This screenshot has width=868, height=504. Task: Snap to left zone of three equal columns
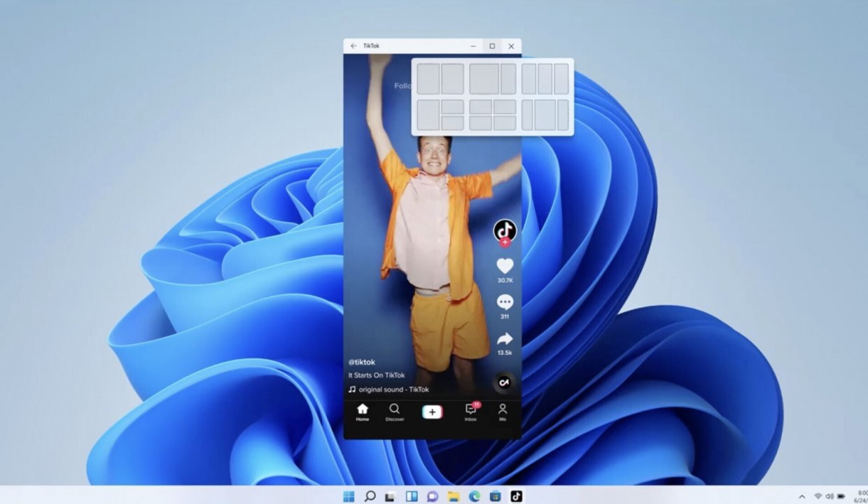click(x=529, y=79)
